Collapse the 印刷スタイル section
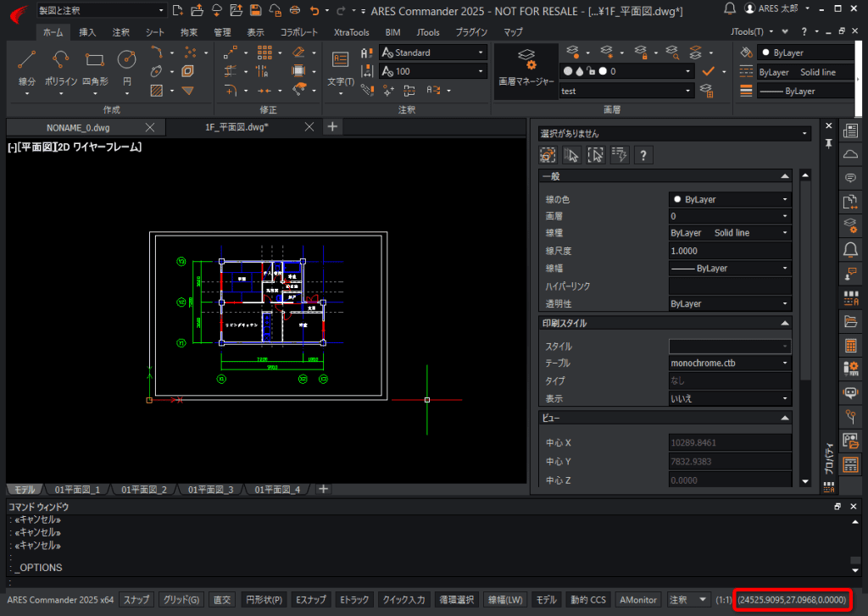The height and width of the screenshot is (616, 868). point(784,323)
